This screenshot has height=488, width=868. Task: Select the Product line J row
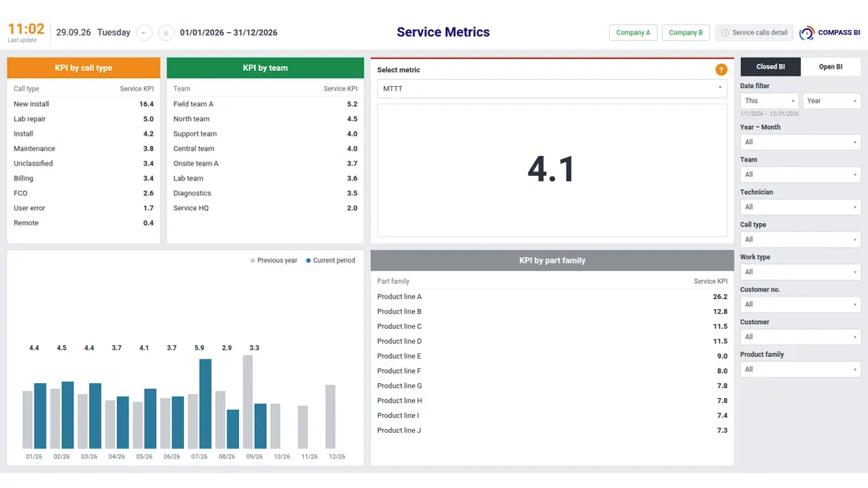552,430
